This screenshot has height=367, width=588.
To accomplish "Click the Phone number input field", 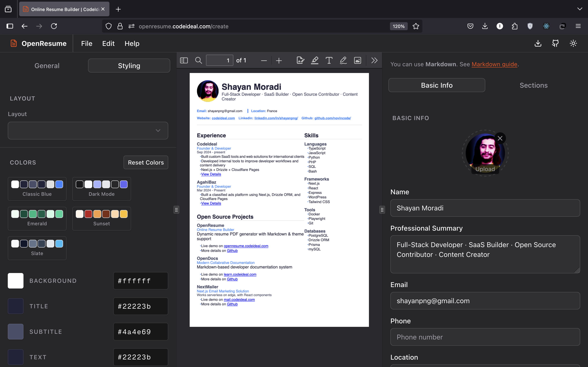I will [485, 337].
